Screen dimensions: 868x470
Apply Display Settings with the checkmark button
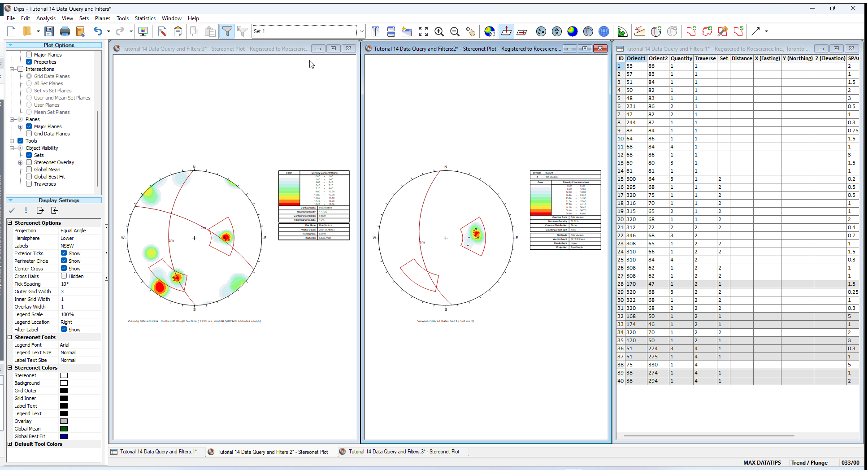(x=12, y=210)
